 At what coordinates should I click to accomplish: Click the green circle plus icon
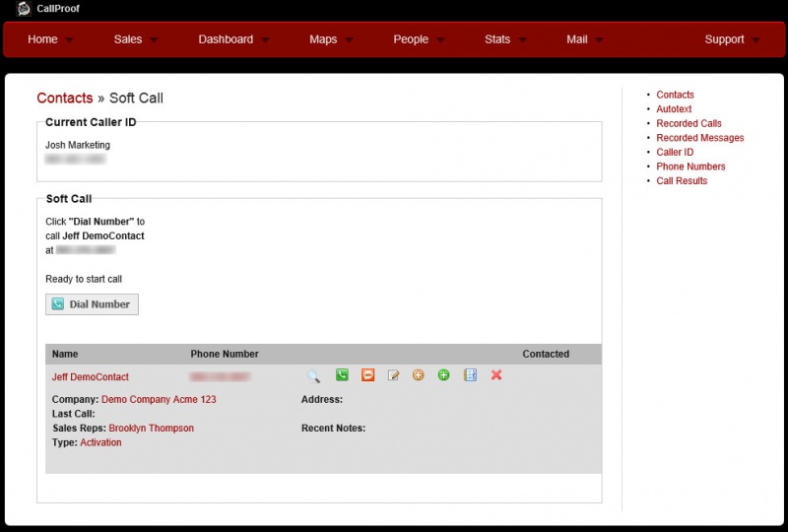[x=444, y=375]
